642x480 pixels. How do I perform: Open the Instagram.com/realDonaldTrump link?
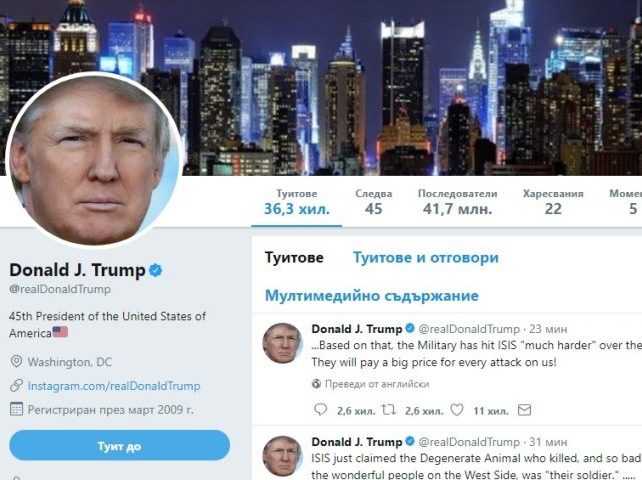point(114,386)
